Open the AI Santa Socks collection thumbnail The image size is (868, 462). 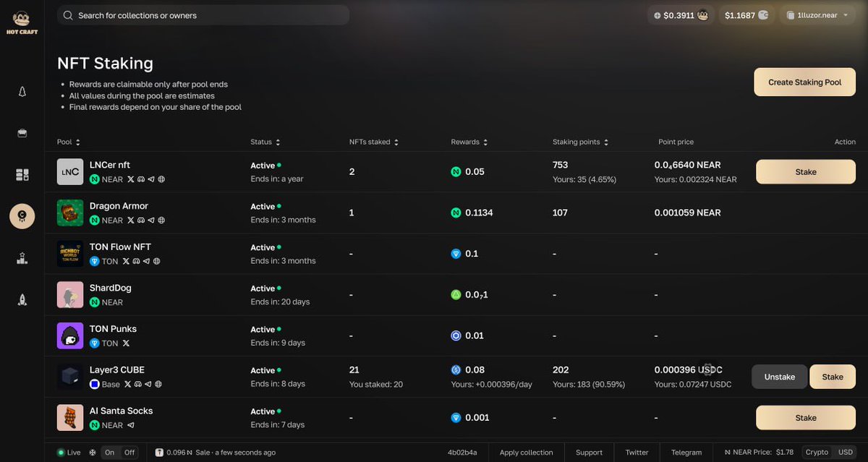(70, 418)
